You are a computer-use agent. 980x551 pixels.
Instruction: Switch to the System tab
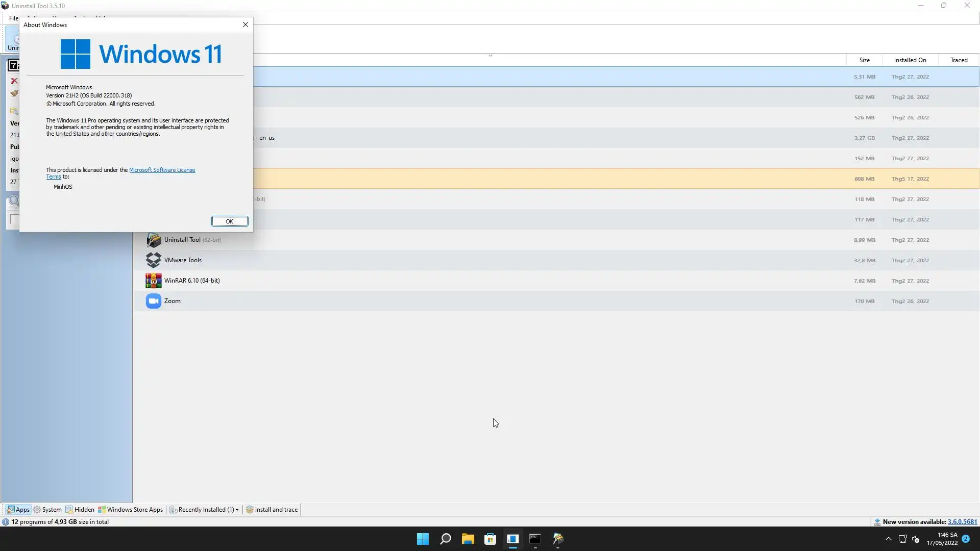click(47, 510)
